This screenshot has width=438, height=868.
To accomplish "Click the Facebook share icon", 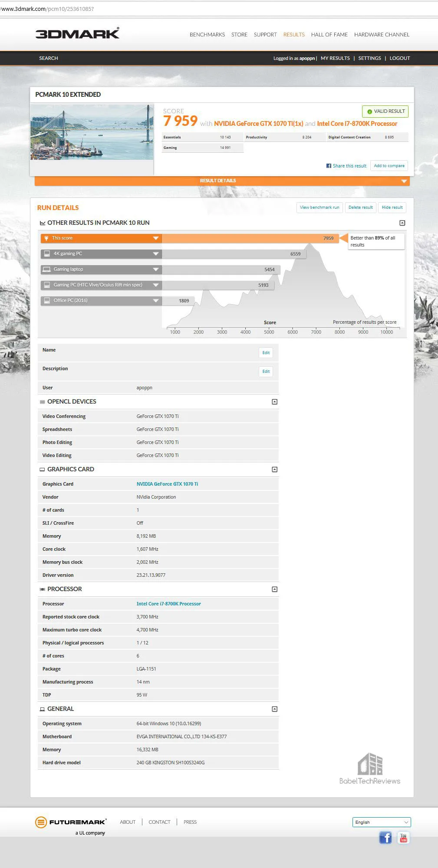I will coord(329,166).
